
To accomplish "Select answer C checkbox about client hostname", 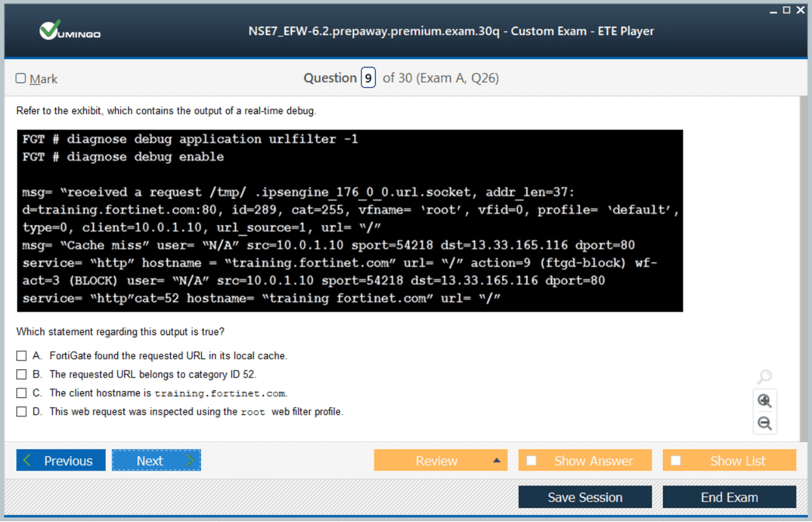I will tap(21, 393).
